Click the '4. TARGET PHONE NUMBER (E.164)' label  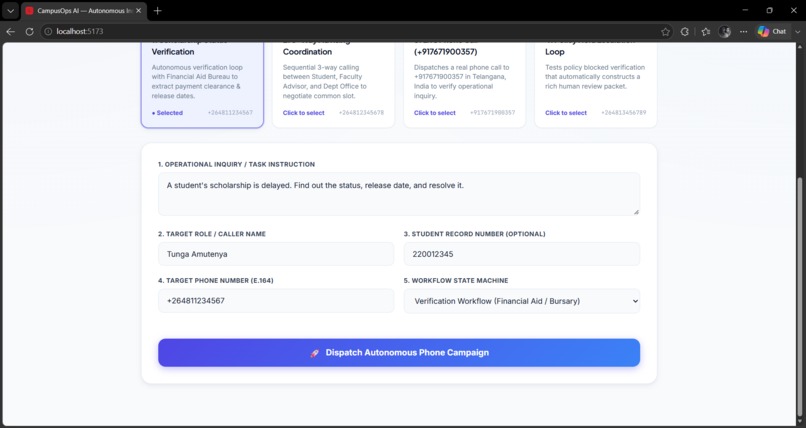216,281
